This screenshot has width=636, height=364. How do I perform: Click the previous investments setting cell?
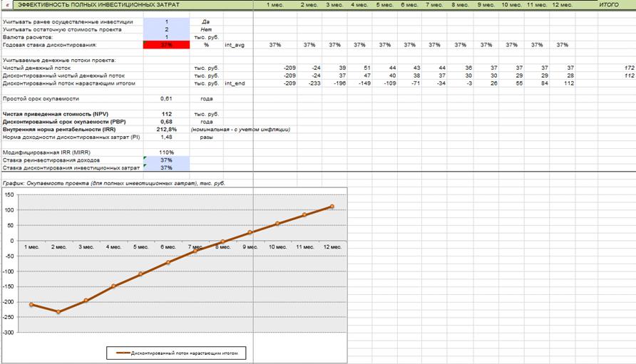pos(166,21)
